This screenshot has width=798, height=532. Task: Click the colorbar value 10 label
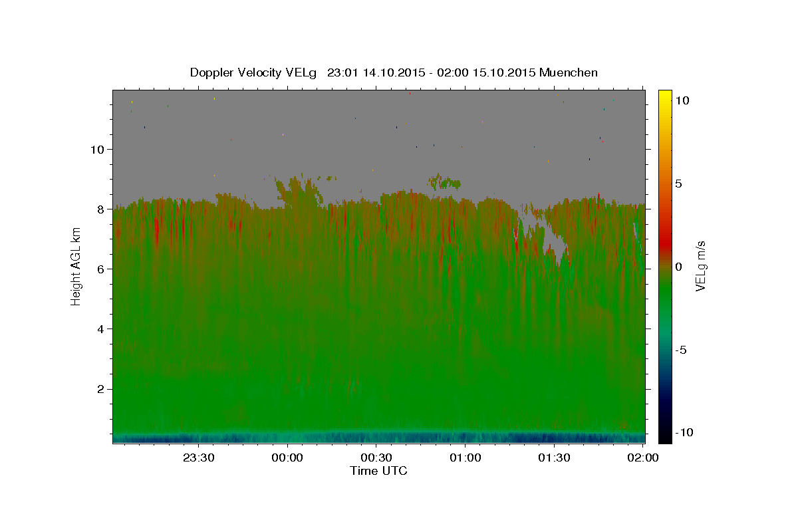[x=682, y=100]
